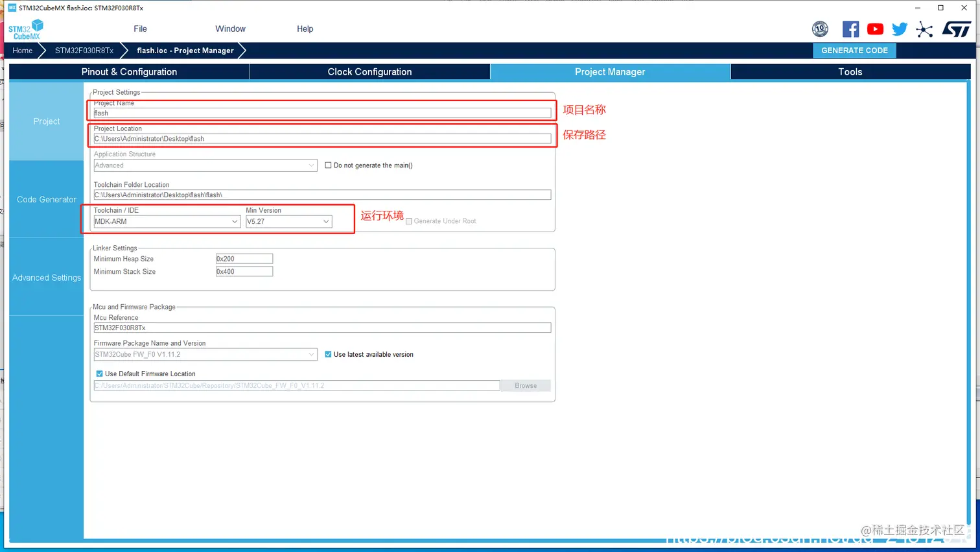Image resolution: width=980 pixels, height=552 pixels.
Task: Open the Window menu
Action: point(230,29)
